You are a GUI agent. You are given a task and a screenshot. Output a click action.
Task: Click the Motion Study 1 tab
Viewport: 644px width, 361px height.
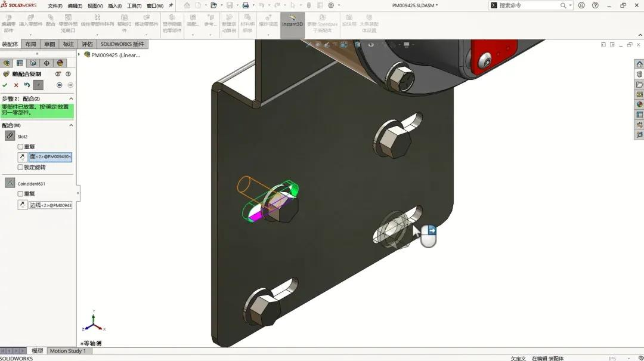coord(67,351)
